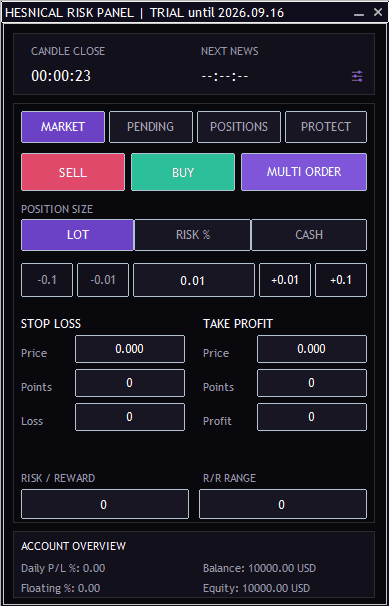Edit the Stop Loss Points field
Image resolution: width=389 pixels, height=606 pixels.
click(130, 383)
